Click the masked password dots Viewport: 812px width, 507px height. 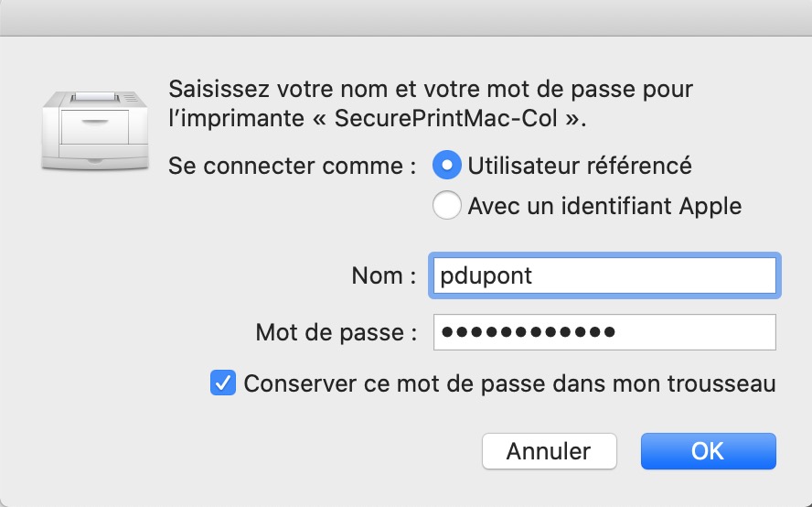point(528,332)
